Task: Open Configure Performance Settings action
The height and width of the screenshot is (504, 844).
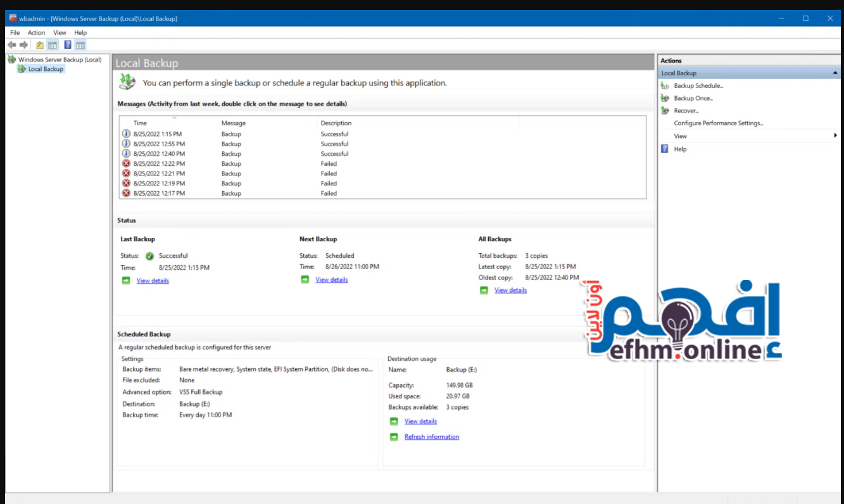Action: (x=718, y=123)
